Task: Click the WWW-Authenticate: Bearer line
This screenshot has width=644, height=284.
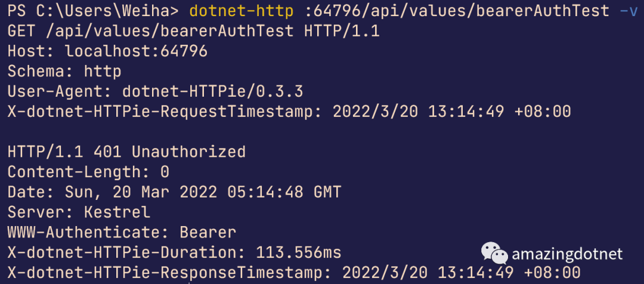Action: tap(122, 233)
